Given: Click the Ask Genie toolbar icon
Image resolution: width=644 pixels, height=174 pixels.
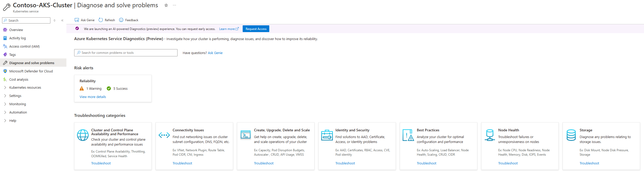Looking at the screenshot, I should coord(77,20).
